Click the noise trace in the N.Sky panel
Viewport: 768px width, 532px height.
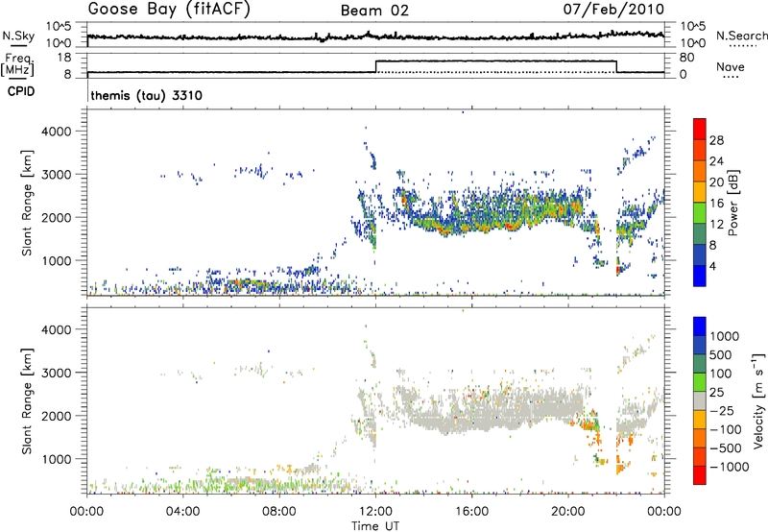375,36
